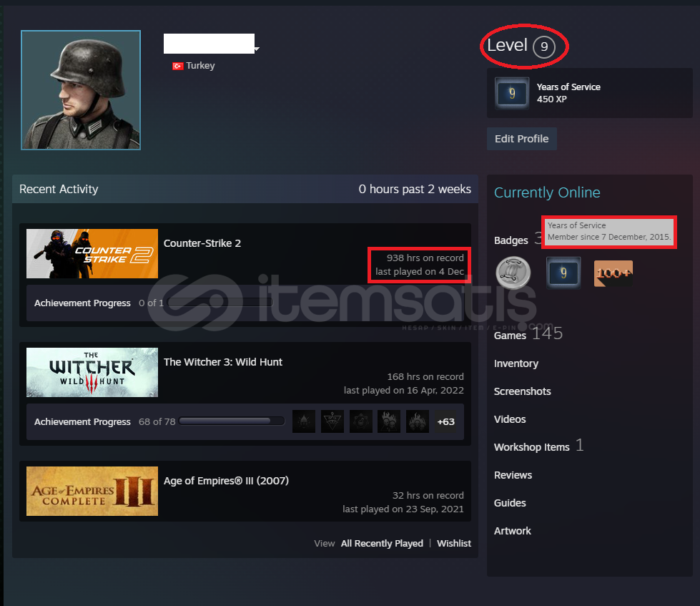Open Age of Empires III Complete banner

tap(92, 492)
